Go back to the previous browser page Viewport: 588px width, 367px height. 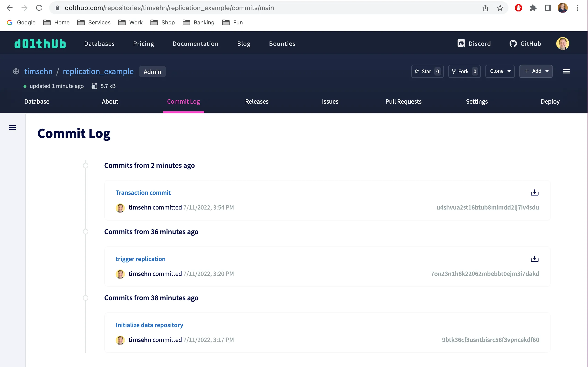point(9,8)
